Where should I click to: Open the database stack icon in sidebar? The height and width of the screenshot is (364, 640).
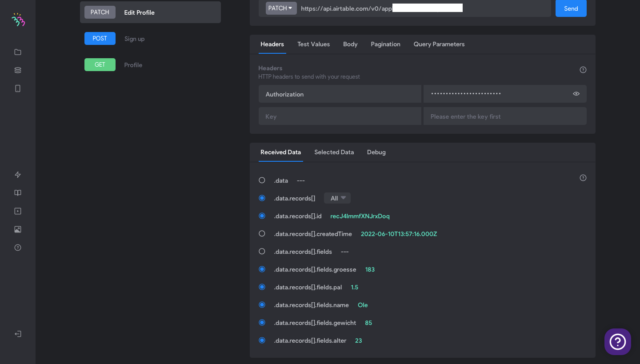pyautogui.click(x=18, y=70)
